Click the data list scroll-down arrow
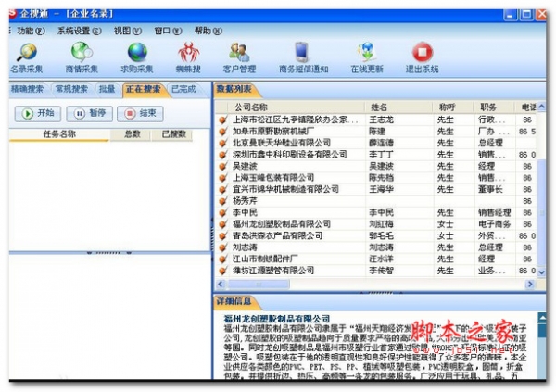The height and width of the screenshot is (392, 556). click(541, 272)
